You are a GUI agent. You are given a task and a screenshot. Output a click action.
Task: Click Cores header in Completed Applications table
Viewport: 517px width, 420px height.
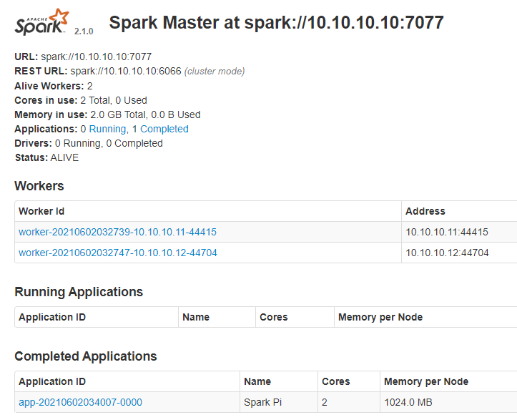click(335, 381)
